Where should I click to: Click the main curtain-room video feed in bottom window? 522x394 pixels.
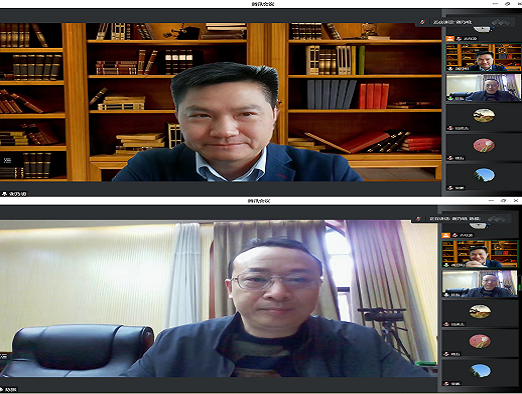pyautogui.click(x=219, y=299)
